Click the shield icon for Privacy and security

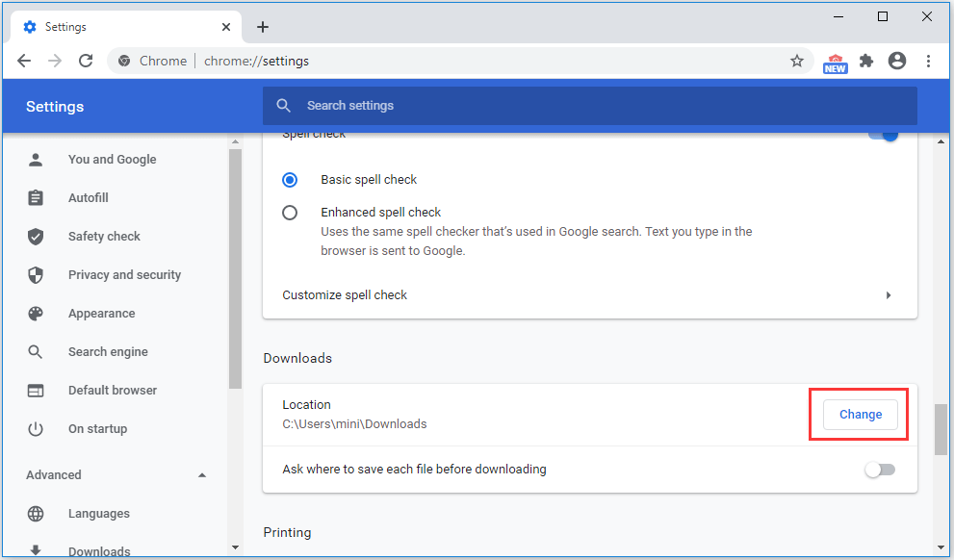pyautogui.click(x=36, y=275)
